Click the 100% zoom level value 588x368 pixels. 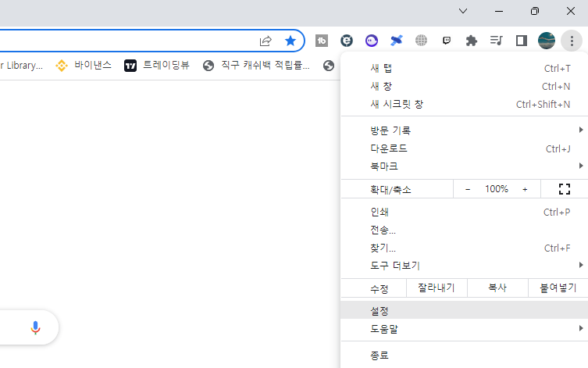point(497,189)
